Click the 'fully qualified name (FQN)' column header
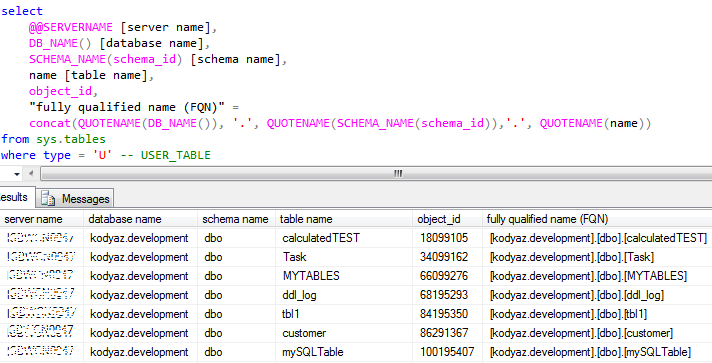This screenshot has height=363, width=712. (x=597, y=219)
